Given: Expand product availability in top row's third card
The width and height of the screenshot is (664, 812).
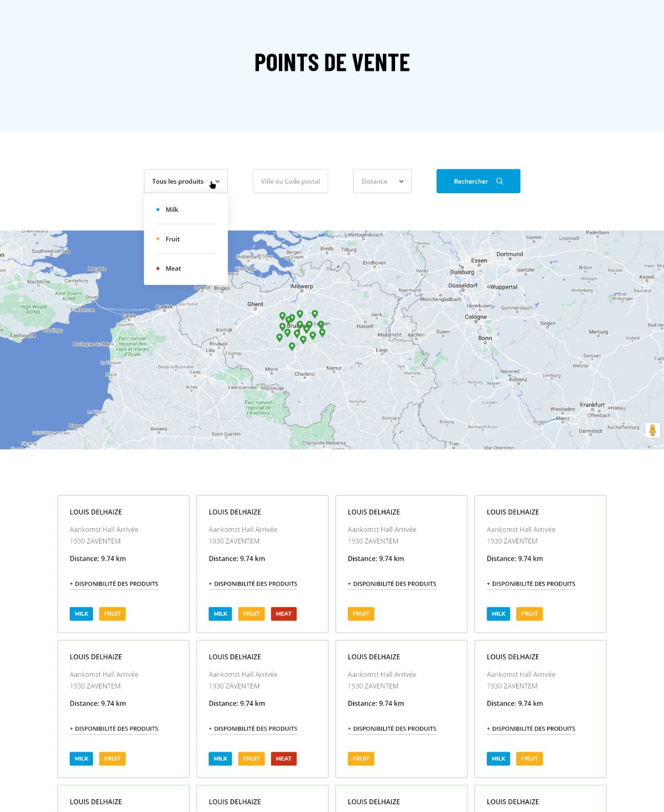Looking at the screenshot, I should click(392, 584).
